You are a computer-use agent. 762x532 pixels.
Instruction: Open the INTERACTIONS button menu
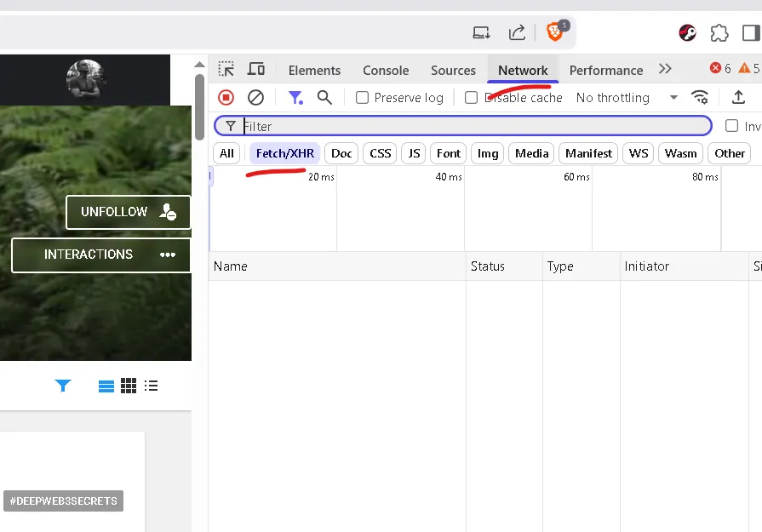coord(101,255)
